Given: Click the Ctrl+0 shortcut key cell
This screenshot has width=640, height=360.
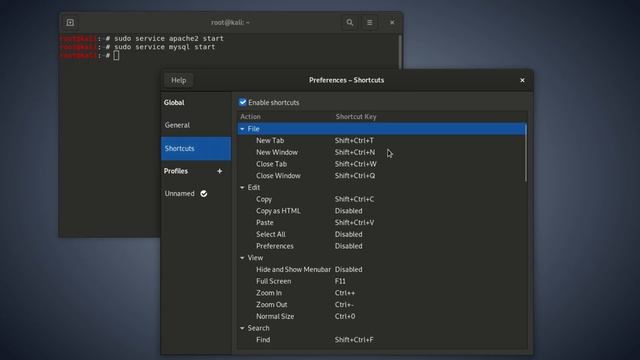Looking at the screenshot, I should coord(345,316).
